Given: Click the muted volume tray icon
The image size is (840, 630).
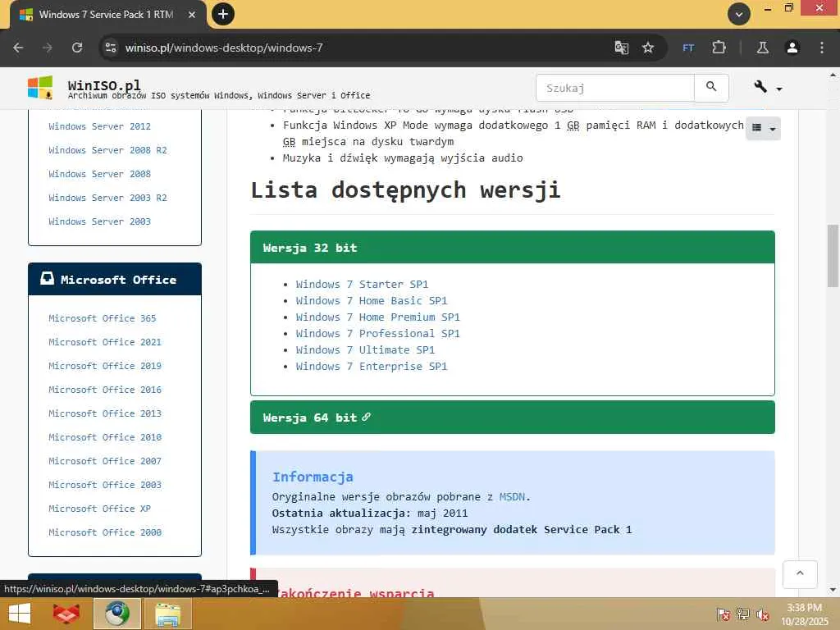Looking at the screenshot, I should pyautogui.click(x=763, y=614).
